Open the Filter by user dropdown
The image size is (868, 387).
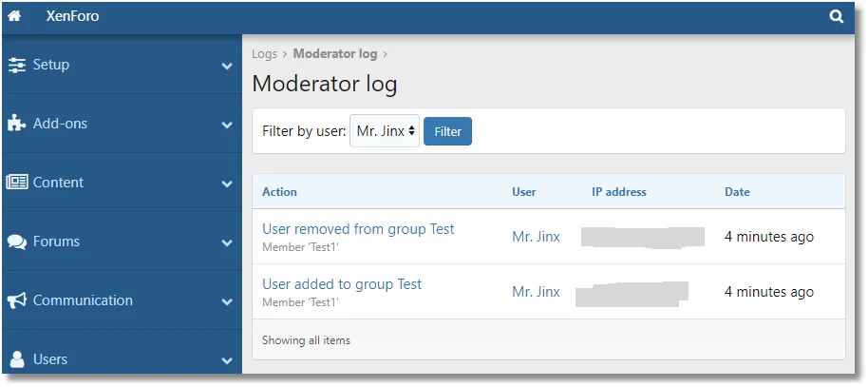pos(385,131)
